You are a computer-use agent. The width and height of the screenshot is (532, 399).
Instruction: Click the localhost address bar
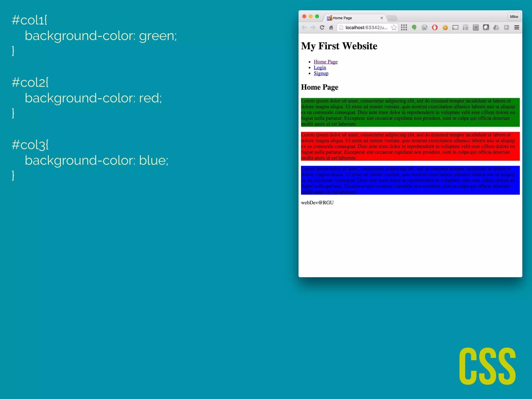[x=366, y=28]
